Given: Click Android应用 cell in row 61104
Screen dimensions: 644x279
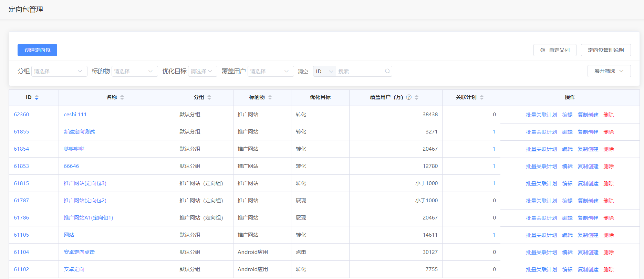Looking at the screenshot, I should [253, 252].
